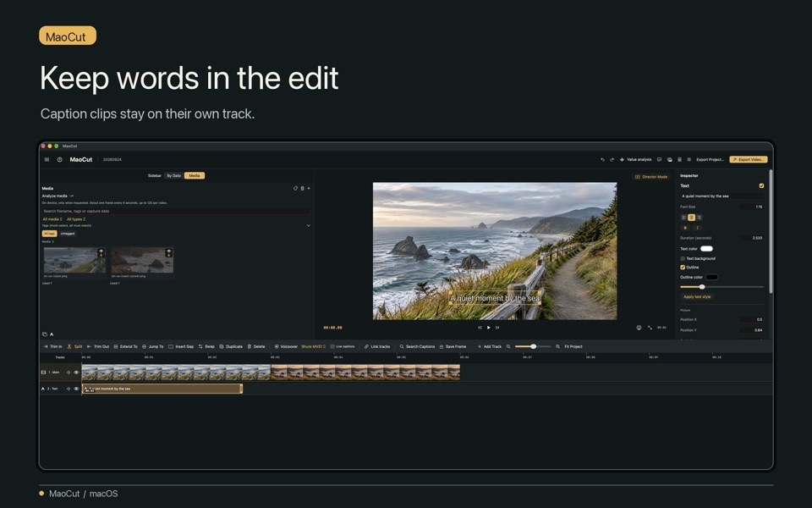
Task: Switch sidebar to By Date tab
Action: click(x=174, y=176)
